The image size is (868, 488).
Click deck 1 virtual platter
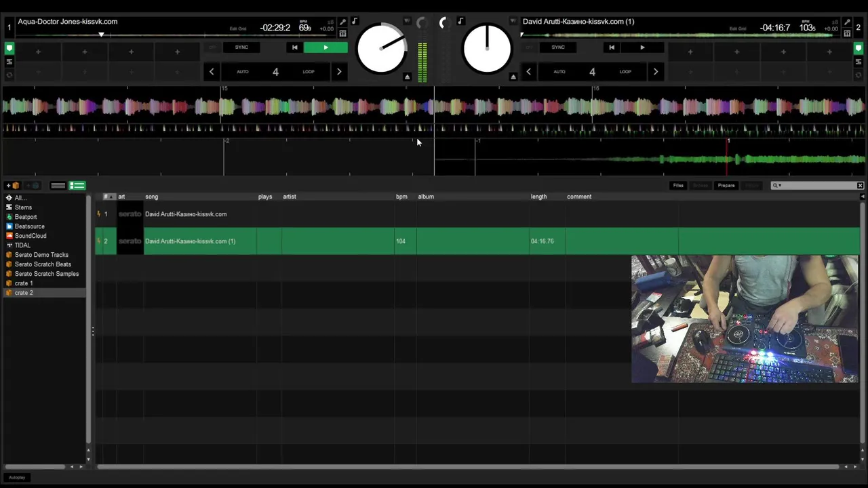pyautogui.click(x=381, y=49)
